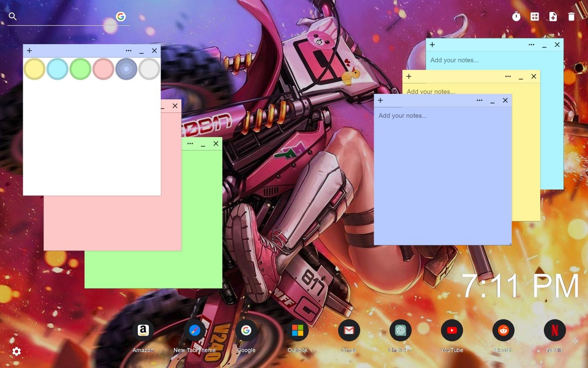
Task: Open the three-dots menu on green note
Action: coord(190,144)
